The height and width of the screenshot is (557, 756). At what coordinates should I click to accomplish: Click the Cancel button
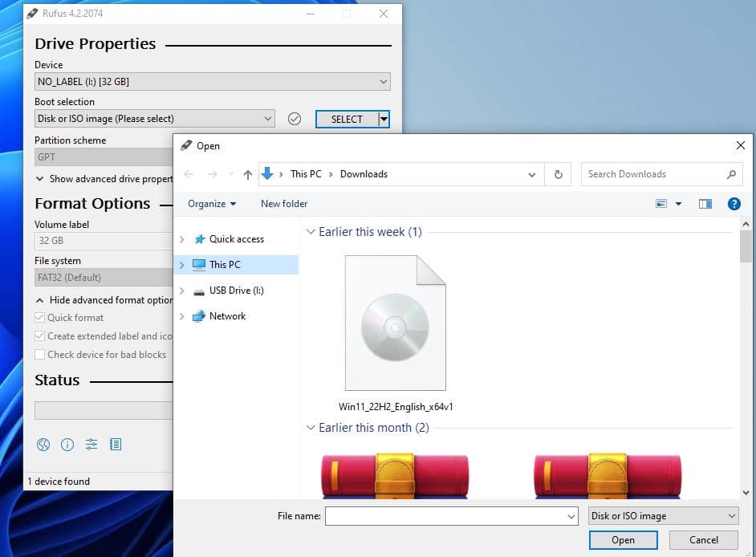(704, 540)
